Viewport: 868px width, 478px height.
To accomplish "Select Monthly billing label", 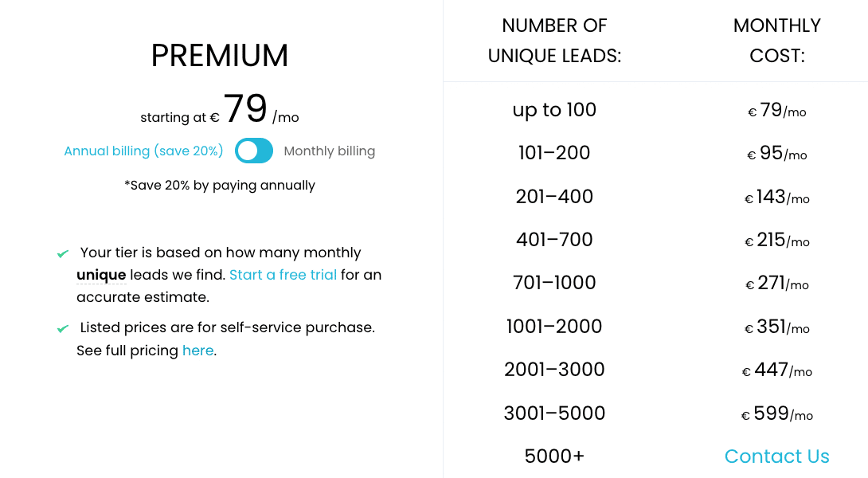I will pyautogui.click(x=330, y=151).
